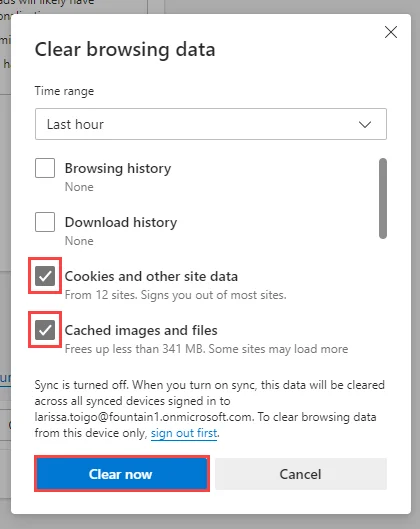Click the Cookies and other site data label
The width and height of the screenshot is (420, 529).
click(151, 276)
